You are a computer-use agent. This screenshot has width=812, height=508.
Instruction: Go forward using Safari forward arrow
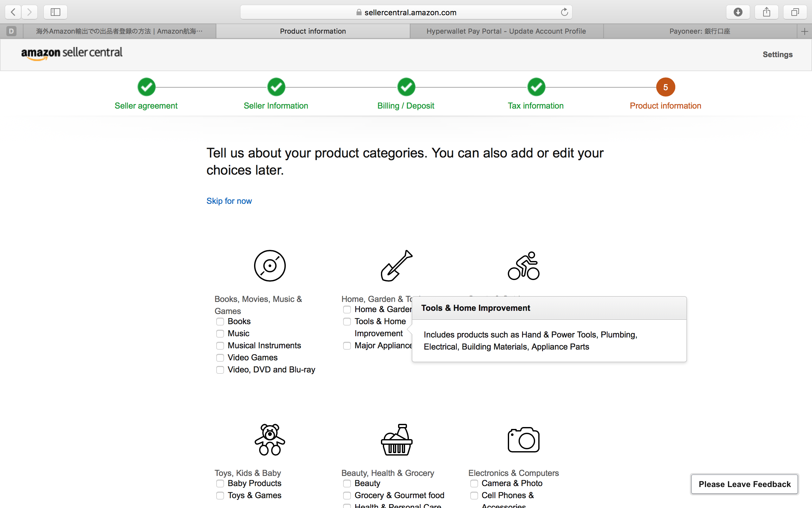tap(29, 12)
